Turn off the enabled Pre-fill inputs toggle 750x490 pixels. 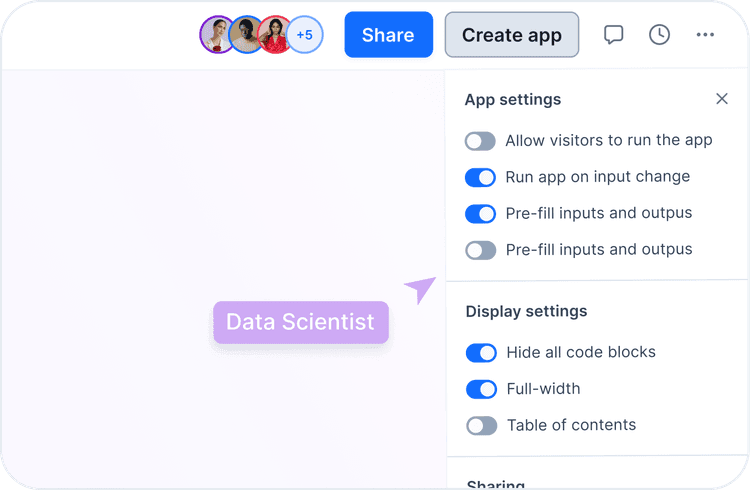[x=480, y=213]
